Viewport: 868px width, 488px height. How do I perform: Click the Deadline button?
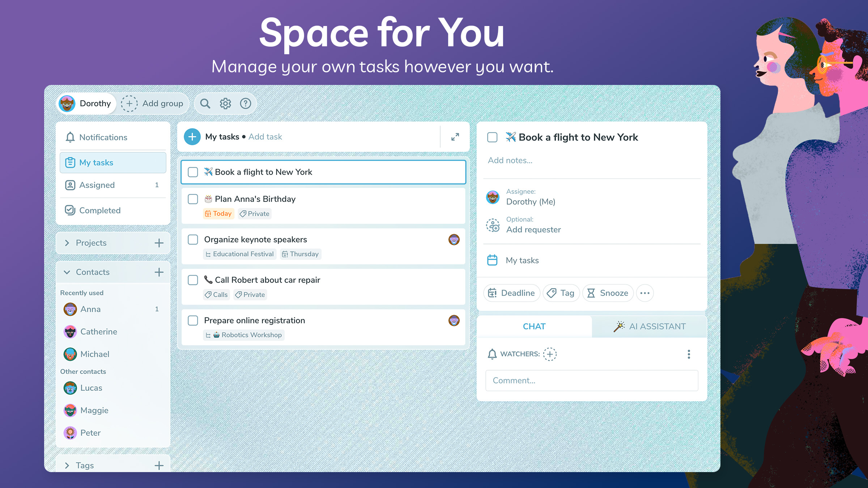[x=511, y=293]
